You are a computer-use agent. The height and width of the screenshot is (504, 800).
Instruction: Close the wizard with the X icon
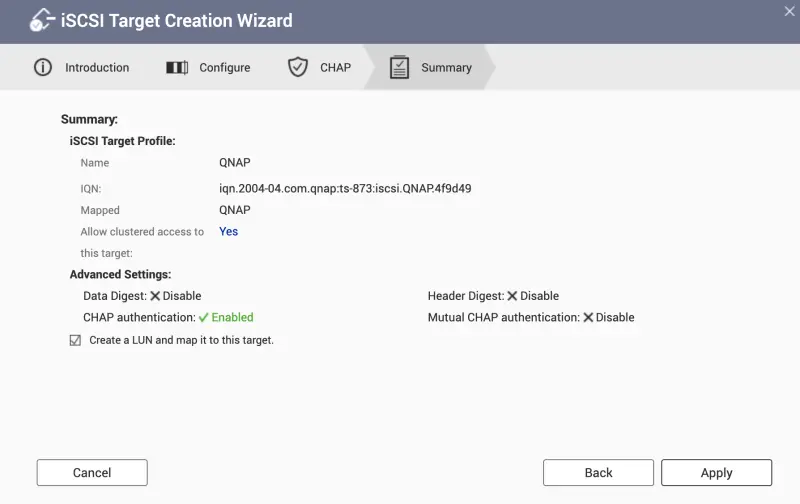point(789,11)
